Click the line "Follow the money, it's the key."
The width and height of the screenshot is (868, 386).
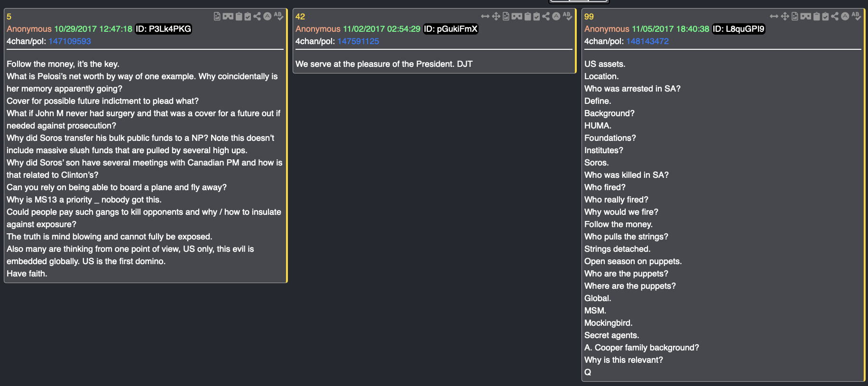pyautogui.click(x=63, y=64)
